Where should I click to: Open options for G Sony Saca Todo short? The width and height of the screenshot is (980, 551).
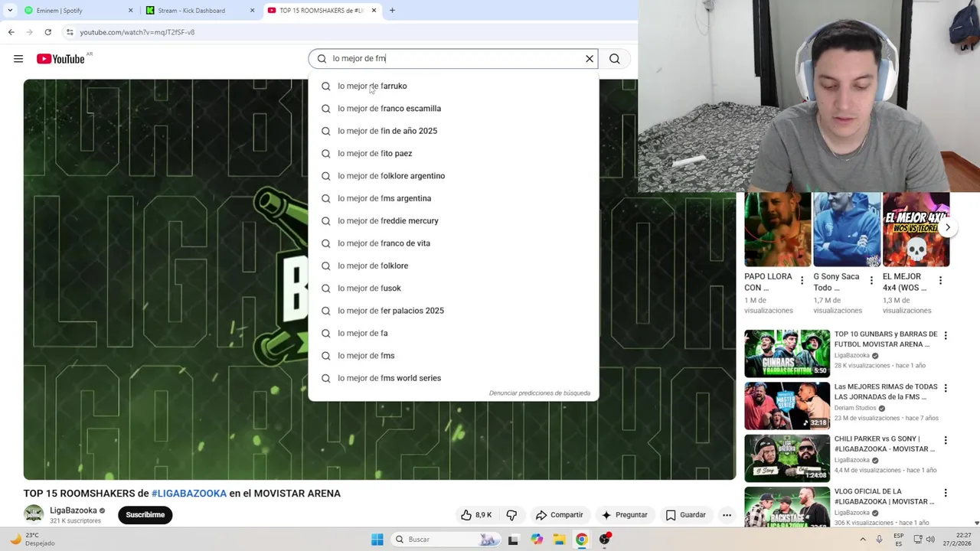tap(871, 281)
